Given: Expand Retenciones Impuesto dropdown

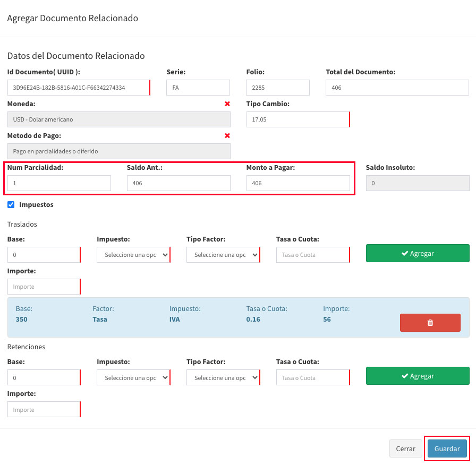Looking at the screenshot, I should click(x=133, y=378).
